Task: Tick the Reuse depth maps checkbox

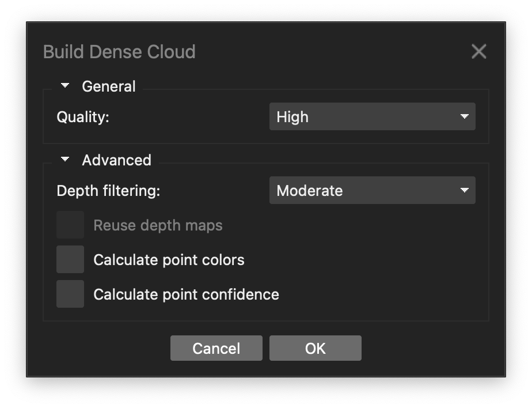Action: click(x=70, y=225)
